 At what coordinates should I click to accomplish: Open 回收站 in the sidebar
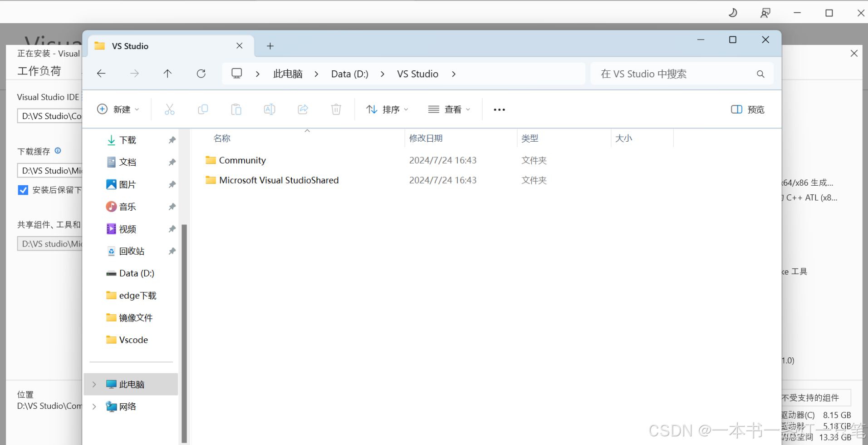(132, 251)
